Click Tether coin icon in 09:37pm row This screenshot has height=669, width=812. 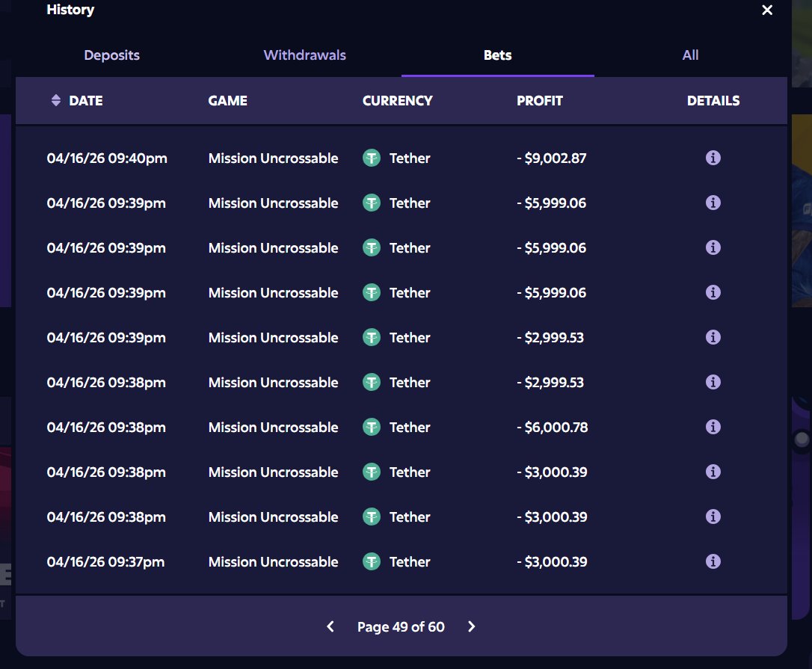coord(372,562)
